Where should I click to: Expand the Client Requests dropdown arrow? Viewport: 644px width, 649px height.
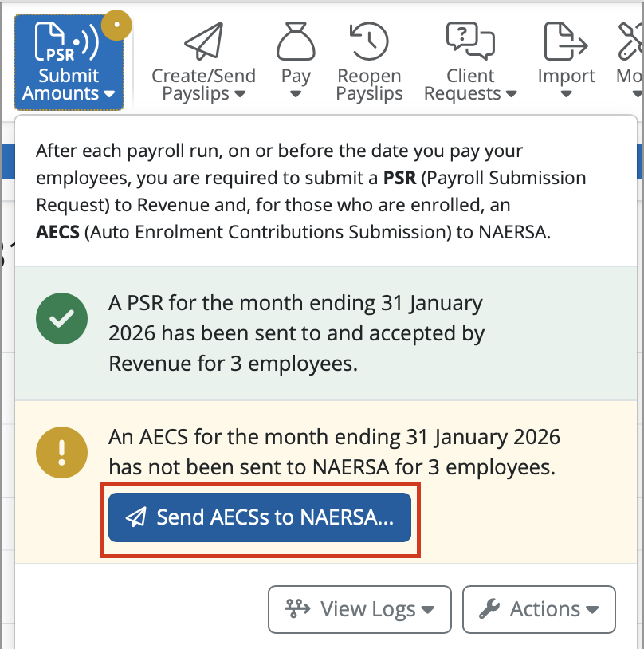coord(511,94)
